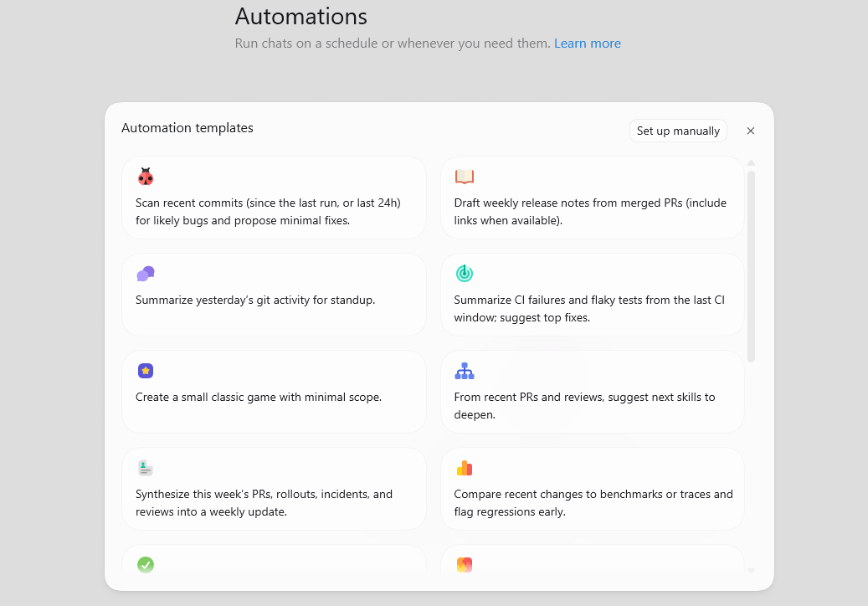
Task: Pick 'Create a small classic game' text
Action: (x=259, y=397)
